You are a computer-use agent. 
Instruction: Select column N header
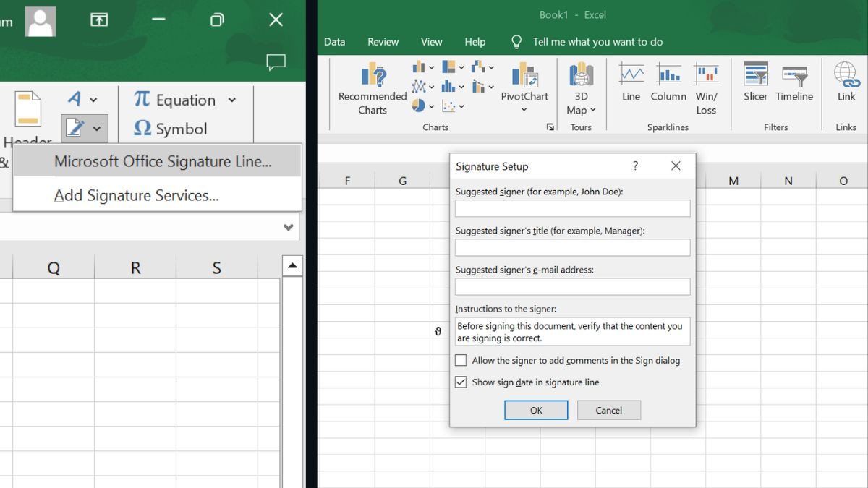coord(788,181)
